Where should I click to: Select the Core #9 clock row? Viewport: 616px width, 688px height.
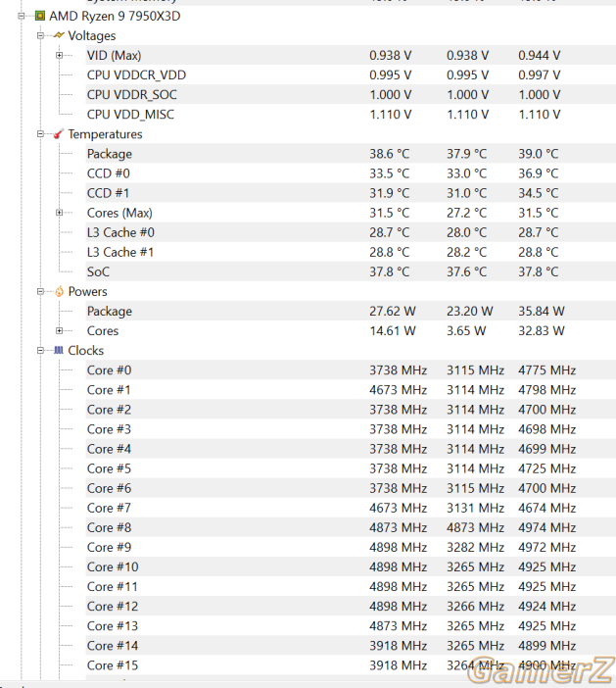tap(351, 547)
